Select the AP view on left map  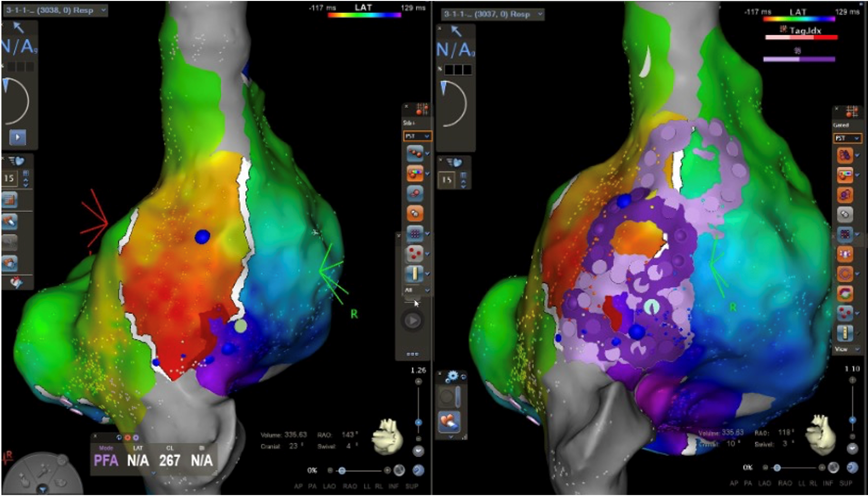[298, 486]
